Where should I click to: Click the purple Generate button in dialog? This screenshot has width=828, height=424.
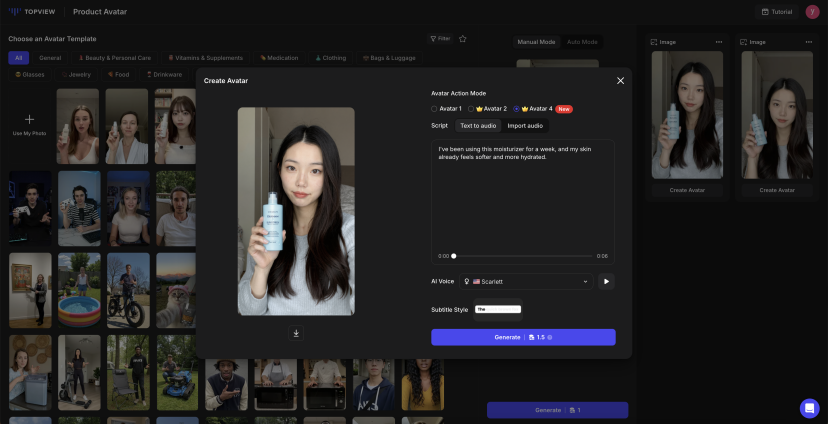(523, 338)
